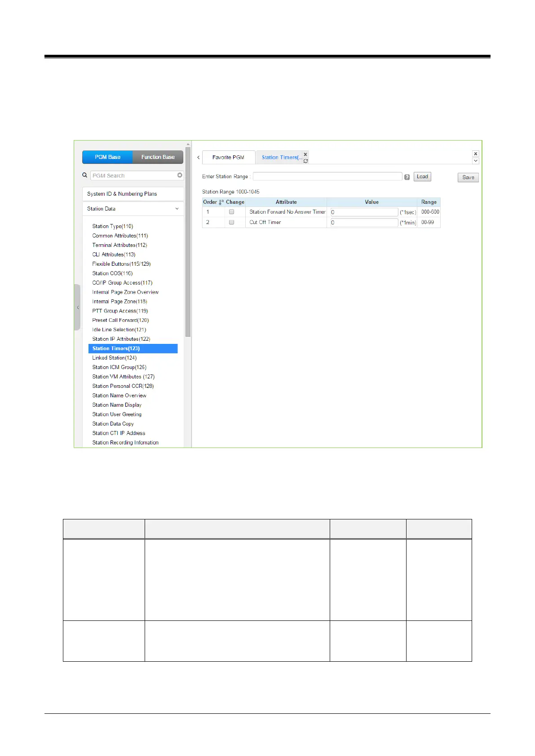Image resolution: width=535 pixels, height=756 pixels.
Task: Switch to Function Base tab
Action: coord(158,157)
